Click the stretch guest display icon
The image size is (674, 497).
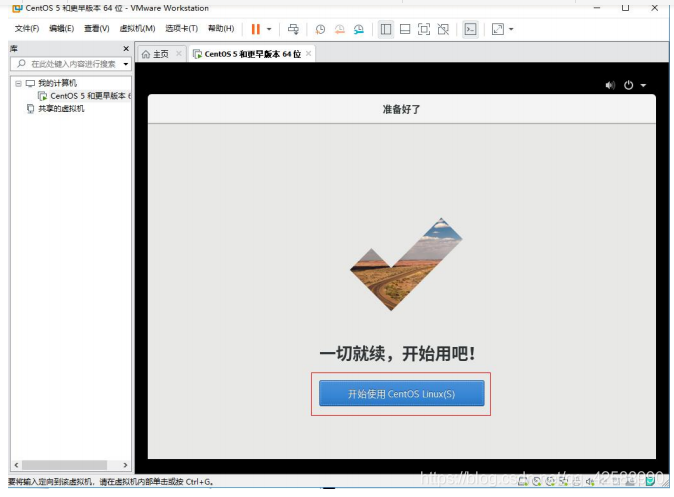[x=498, y=29]
